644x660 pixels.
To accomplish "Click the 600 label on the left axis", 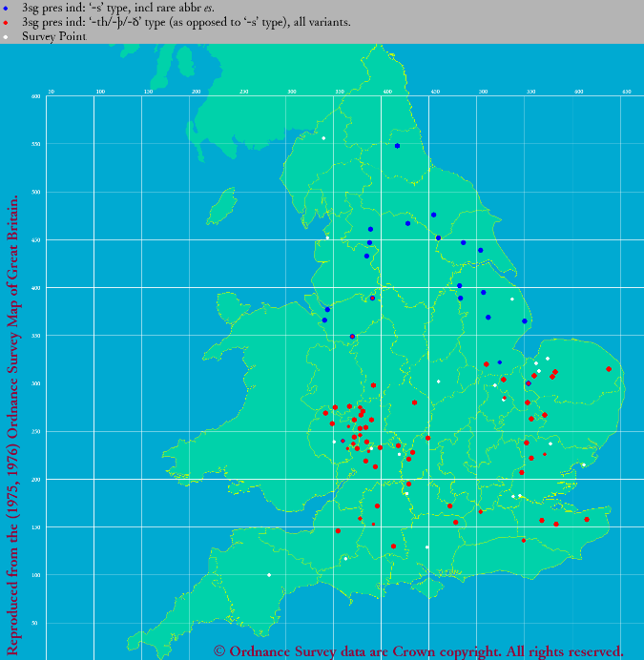I will tap(35, 96).
